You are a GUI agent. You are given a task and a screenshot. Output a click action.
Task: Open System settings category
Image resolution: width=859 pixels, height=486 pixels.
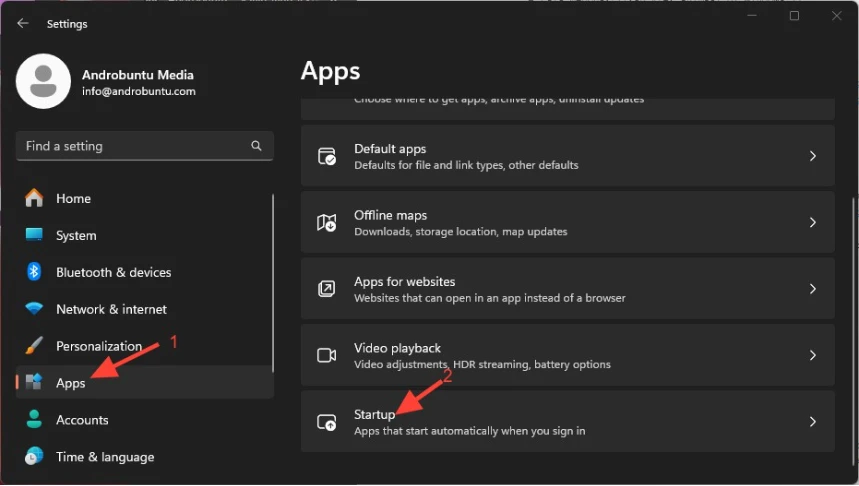pos(145,235)
